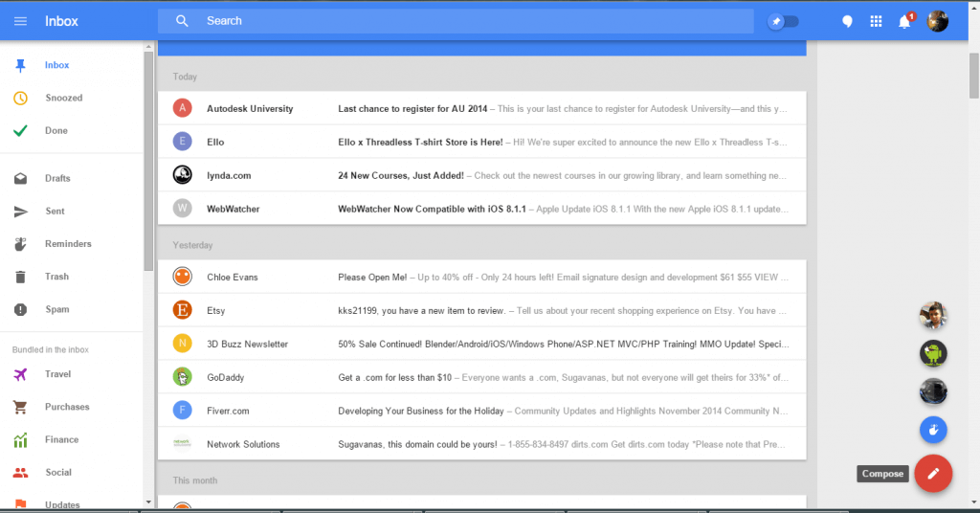Open Reminders finger icon
Image resolution: width=980 pixels, height=513 pixels.
[x=21, y=244]
